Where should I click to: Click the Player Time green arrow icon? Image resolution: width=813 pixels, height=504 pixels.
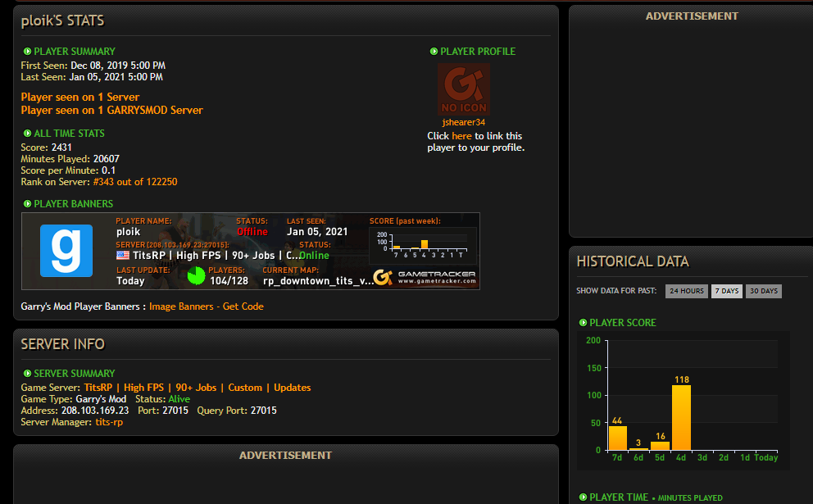pos(583,497)
